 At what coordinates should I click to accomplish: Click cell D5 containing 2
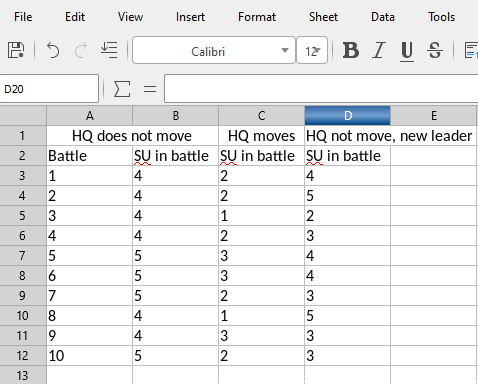[x=347, y=216]
